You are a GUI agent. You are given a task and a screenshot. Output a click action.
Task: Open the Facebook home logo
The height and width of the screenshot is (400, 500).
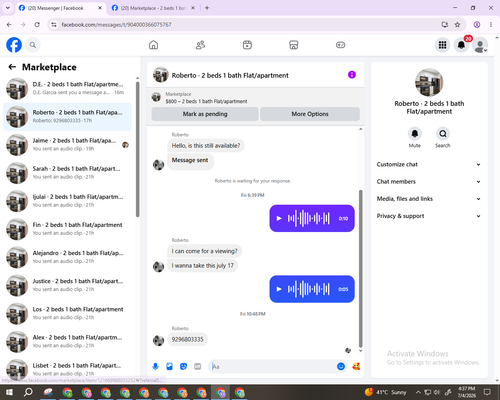point(14,45)
